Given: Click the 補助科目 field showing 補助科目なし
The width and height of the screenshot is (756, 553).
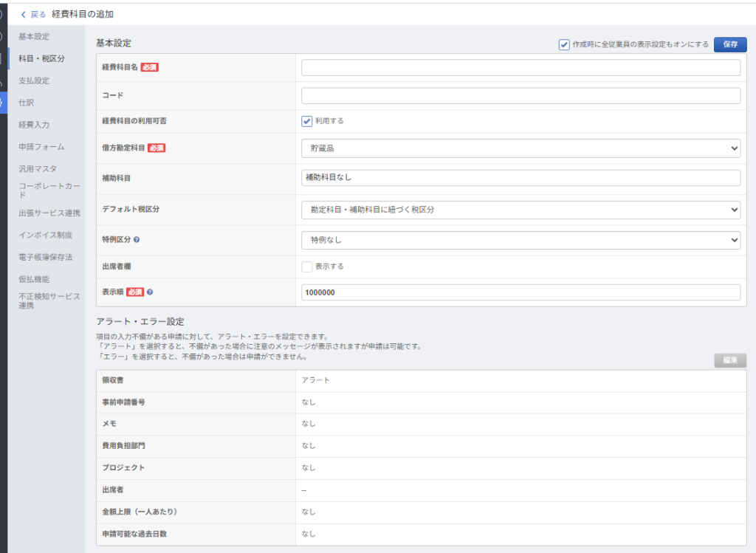Looking at the screenshot, I should tap(520, 178).
